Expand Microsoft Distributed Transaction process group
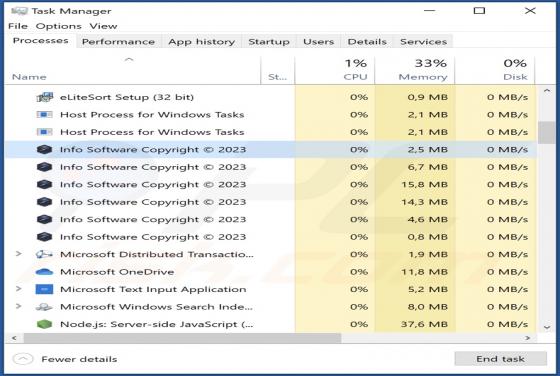Screen dimensions: 560x376 (19, 254)
